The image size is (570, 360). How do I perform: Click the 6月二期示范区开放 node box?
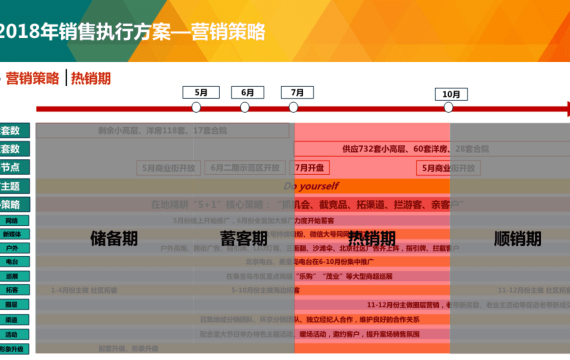[245, 168]
